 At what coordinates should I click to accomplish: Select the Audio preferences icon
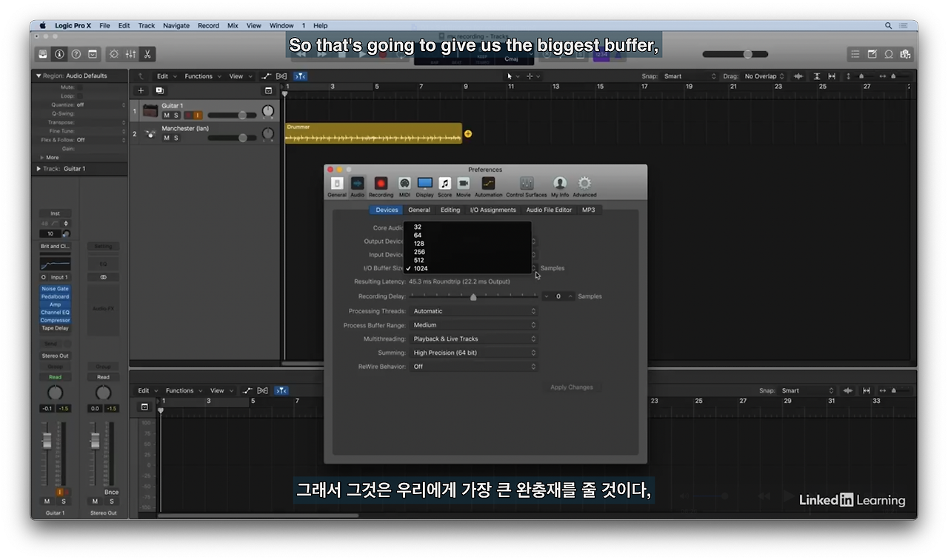(357, 187)
